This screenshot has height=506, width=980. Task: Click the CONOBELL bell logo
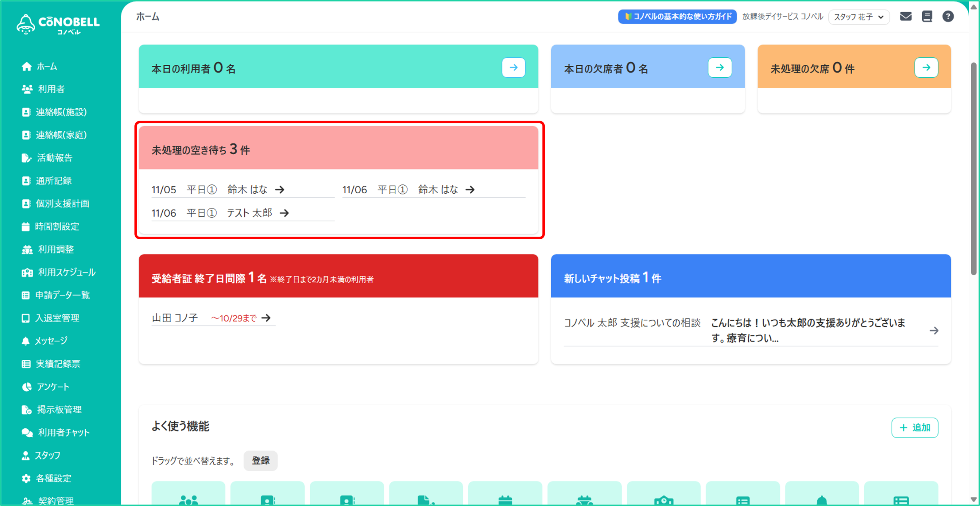26,24
